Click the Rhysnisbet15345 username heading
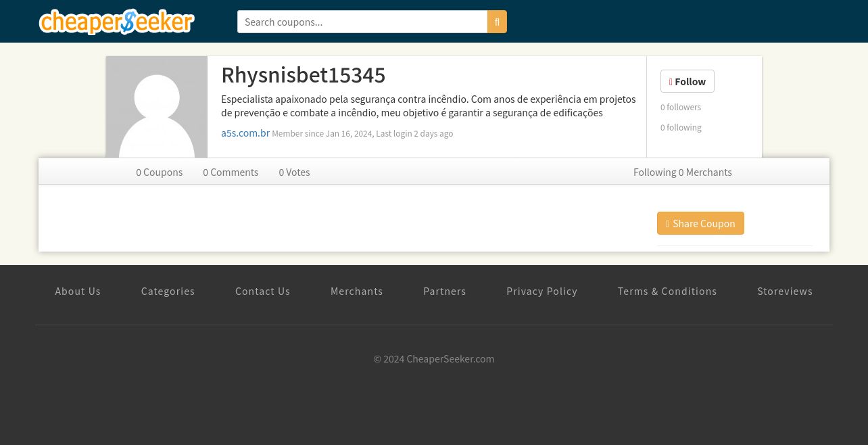This screenshot has height=445, width=868. coord(304,75)
